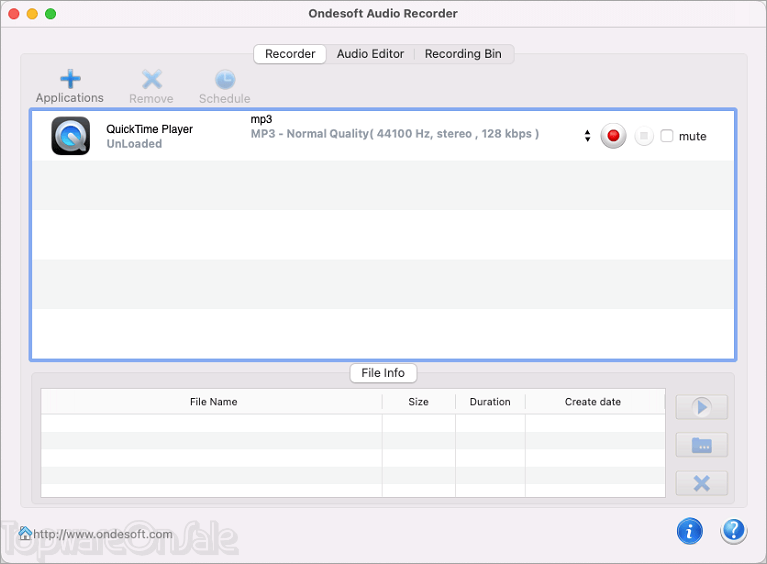Sort by the Duration column header
Screen dimensions: 767x564
point(490,402)
